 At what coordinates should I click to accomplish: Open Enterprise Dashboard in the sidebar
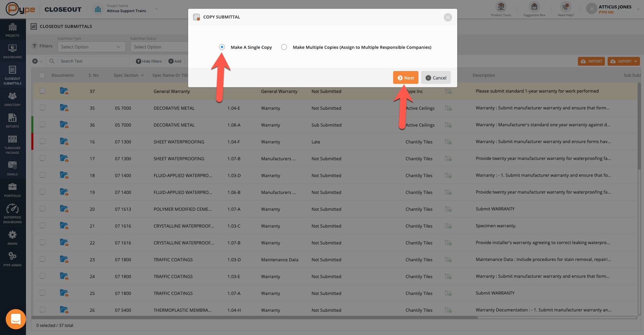coord(12,214)
